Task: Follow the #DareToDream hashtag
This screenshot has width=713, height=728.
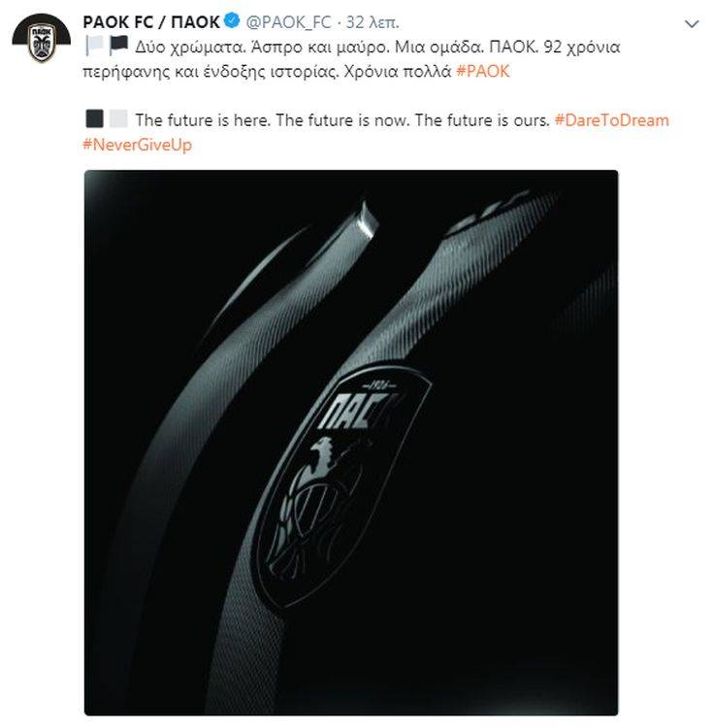Action: coord(612,120)
